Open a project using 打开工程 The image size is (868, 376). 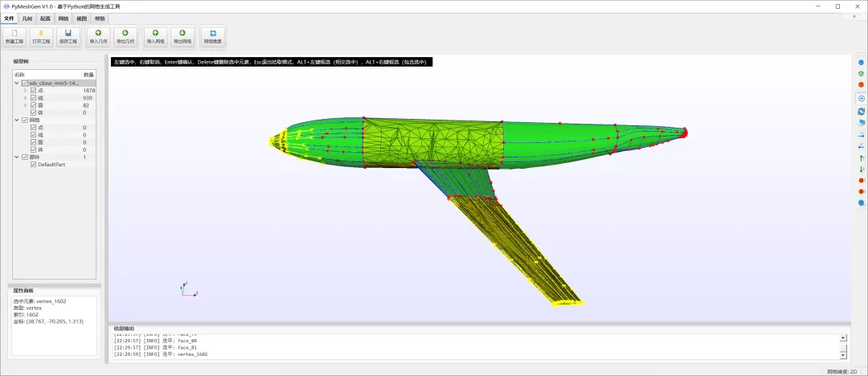(x=41, y=36)
